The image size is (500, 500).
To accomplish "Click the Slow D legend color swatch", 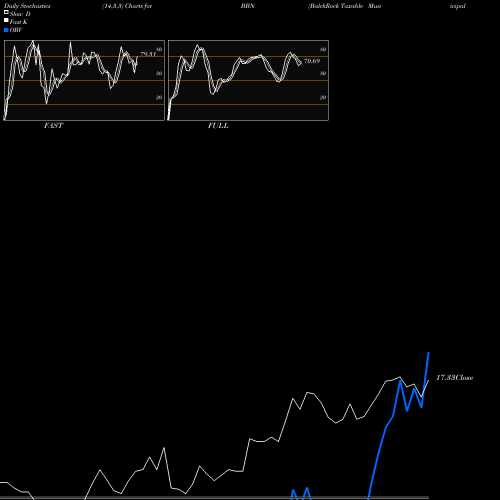I will (x=6, y=12).
